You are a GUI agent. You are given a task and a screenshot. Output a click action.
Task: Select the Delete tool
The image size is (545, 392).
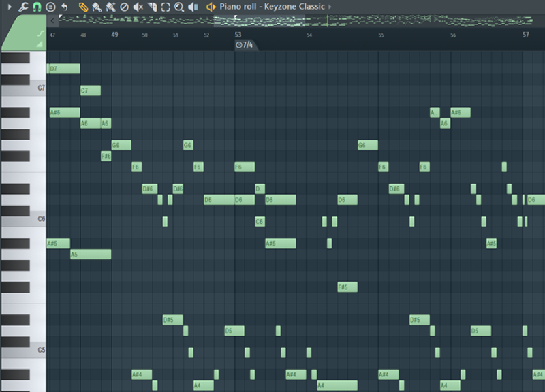pos(124,7)
